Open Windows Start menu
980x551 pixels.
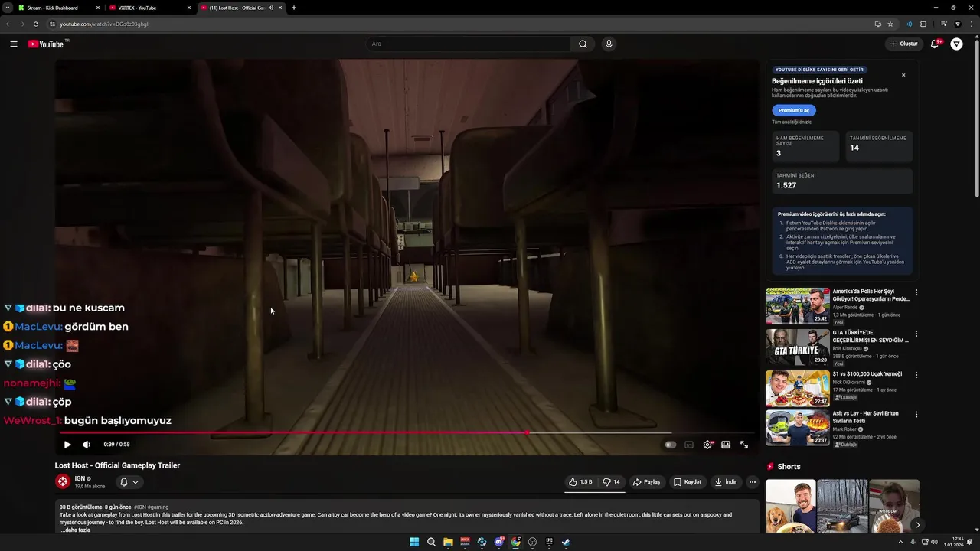click(414, 542)
